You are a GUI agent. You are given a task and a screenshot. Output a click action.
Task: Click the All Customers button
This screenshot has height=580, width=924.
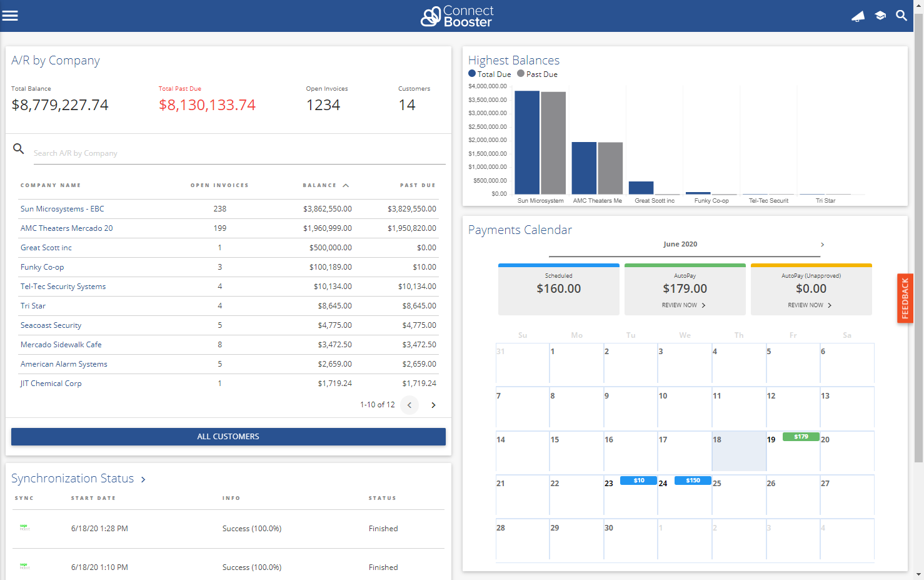[x=228, y=437]
